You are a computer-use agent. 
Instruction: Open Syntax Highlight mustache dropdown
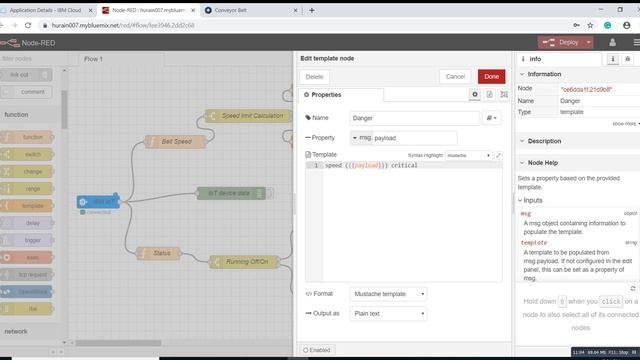pos(468,156)
